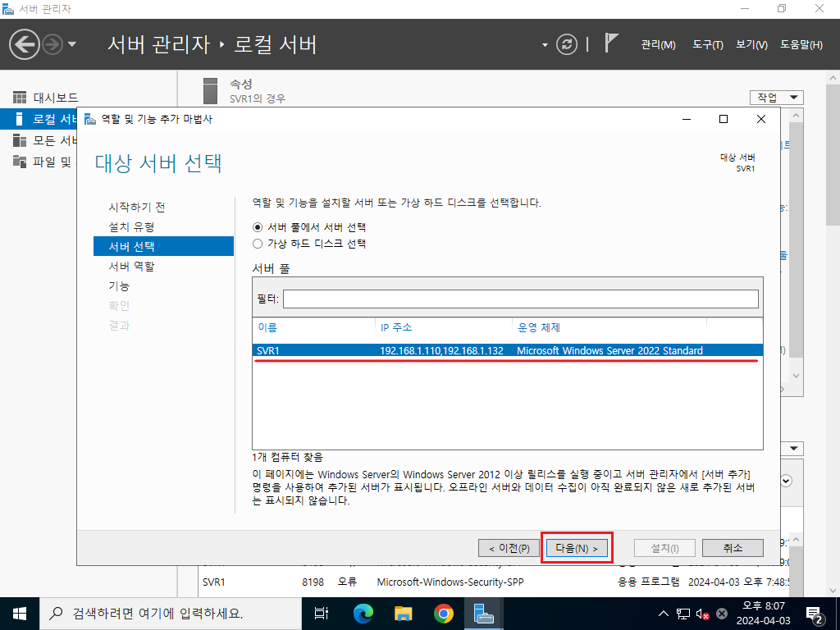Click the 이전(P) button
This screenshot has width=840, height=630.
click(x=509, y=548)
